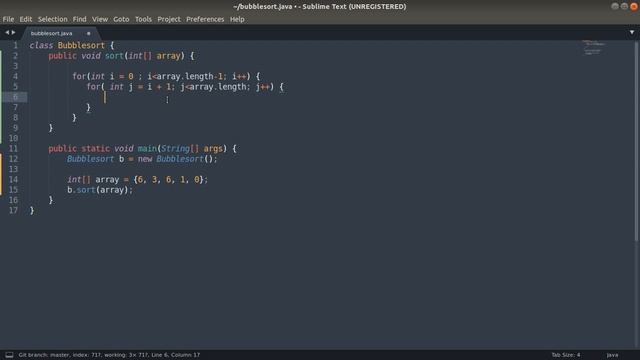Maximize the Sublime Text window

(x=624, y=6)
